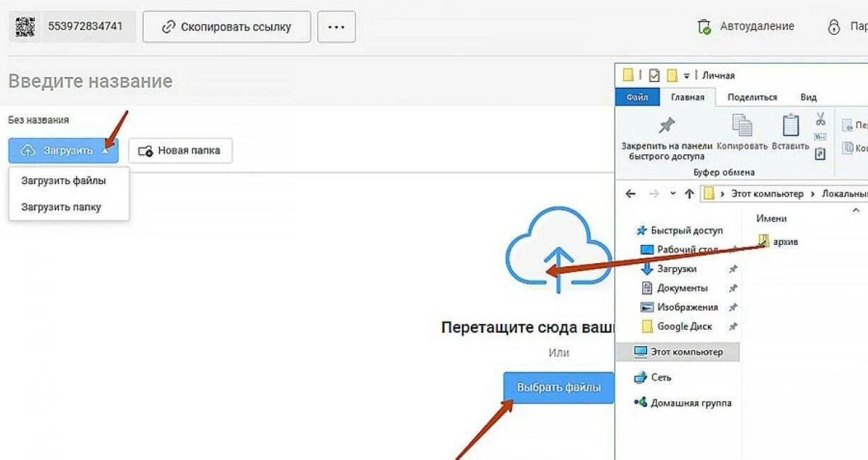868x460 pixels.
Task: Open Изображения in navigation pane
Action: [679, 307]
